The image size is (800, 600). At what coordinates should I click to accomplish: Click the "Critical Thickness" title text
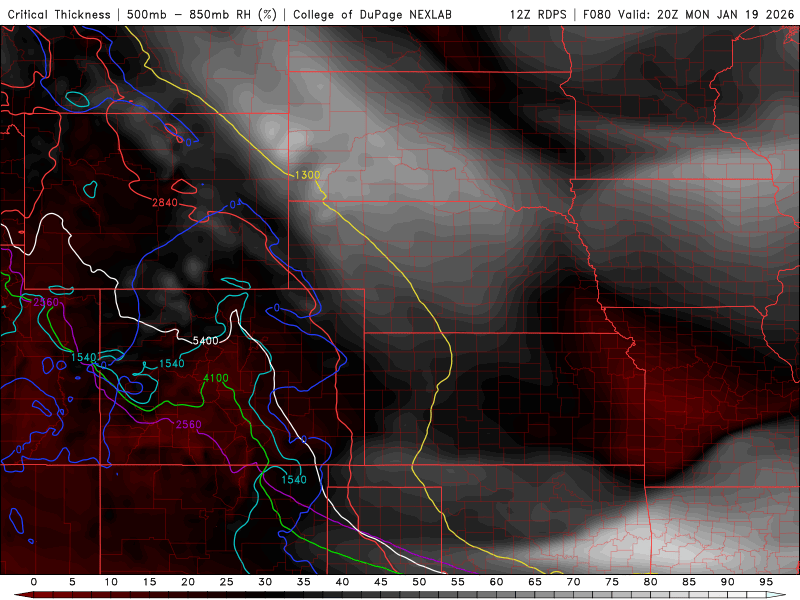point(59,14)
